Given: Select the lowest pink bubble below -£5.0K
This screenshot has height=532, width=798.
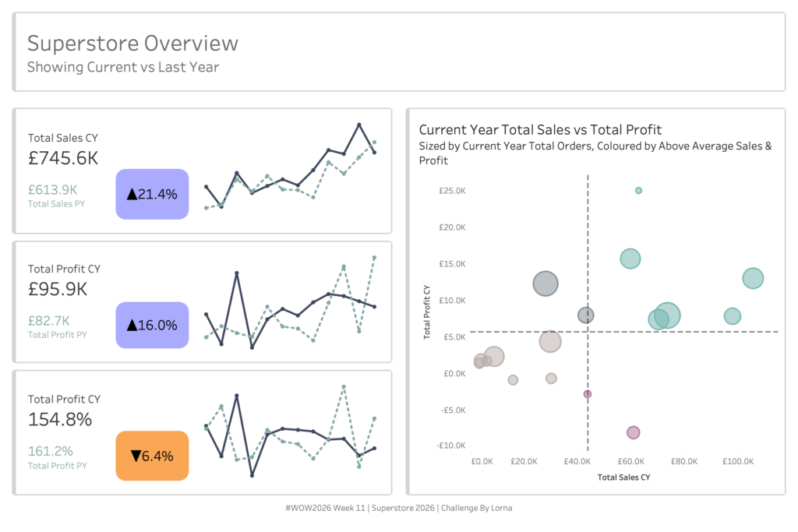Looking at the screenshot, I should point(633,432).
